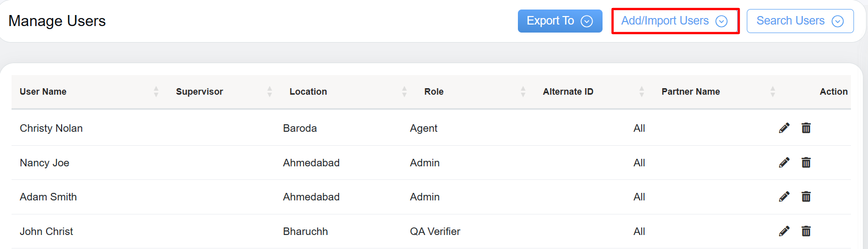Sort users by Location column
The height and width of the screenshot is (249, 868).
coord(404,92)
